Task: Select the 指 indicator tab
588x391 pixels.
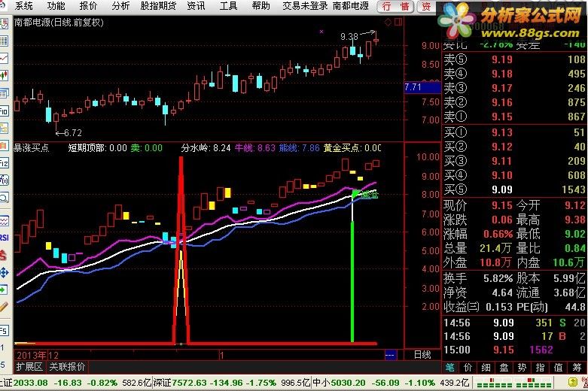Action: coord(540,368)
